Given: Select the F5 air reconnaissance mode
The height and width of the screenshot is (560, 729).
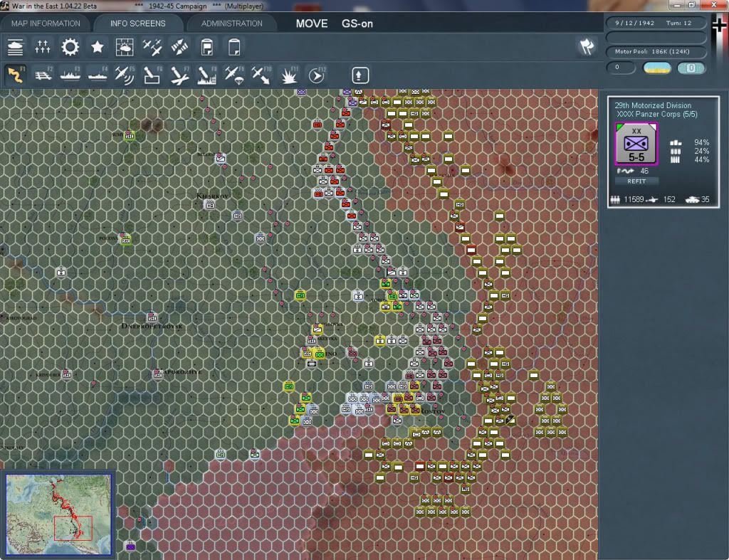Looking at the screenshot, I should click(125, 75).
